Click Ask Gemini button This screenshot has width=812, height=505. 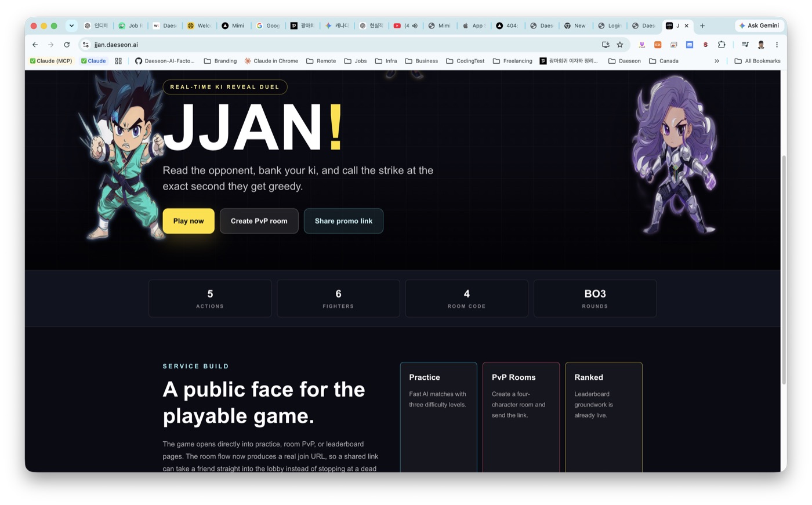(x=759, y=26)
